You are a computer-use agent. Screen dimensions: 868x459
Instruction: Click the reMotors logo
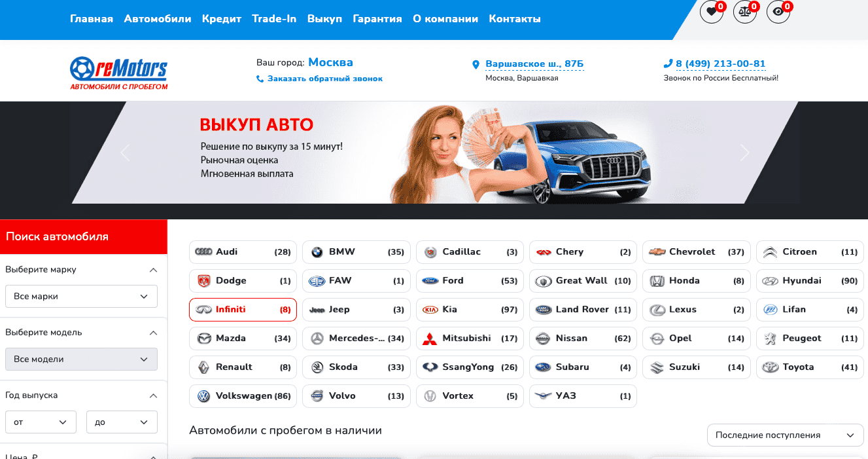pos(118,71)
